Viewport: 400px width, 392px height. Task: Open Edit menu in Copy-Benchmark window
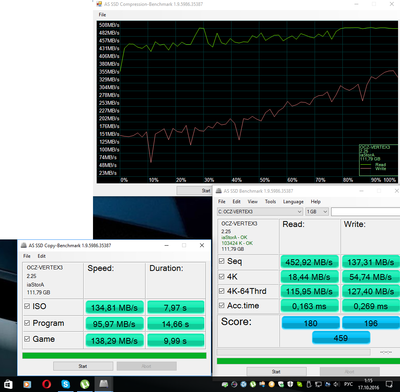(42, 256)
